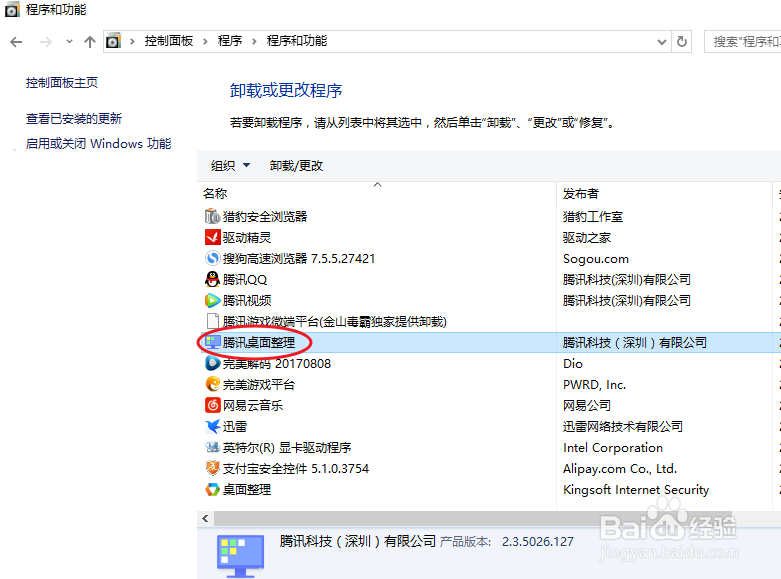Click 程序和功能 breadcrumb segment

(297, 41)
